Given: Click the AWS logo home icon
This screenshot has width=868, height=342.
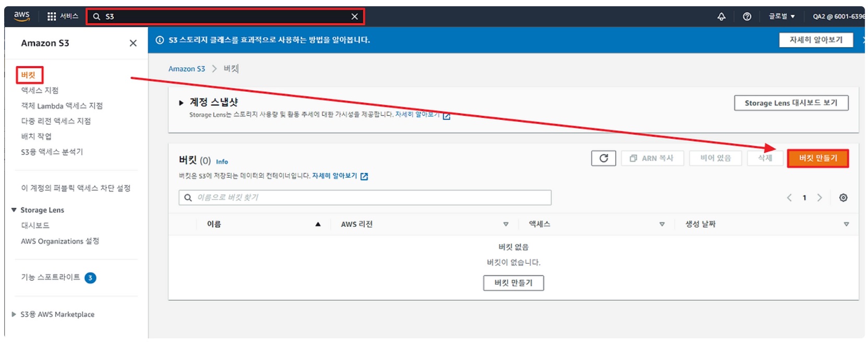Looking at the screenshot, I should 21,16.
